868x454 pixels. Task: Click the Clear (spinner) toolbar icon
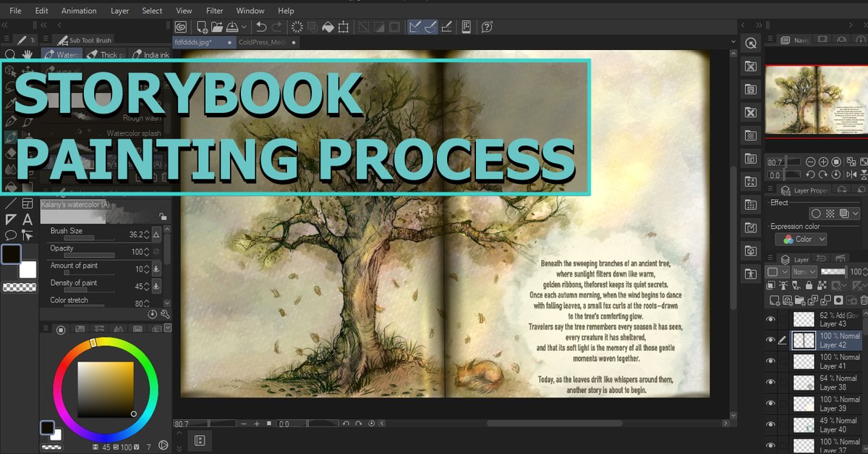(297, 27)
